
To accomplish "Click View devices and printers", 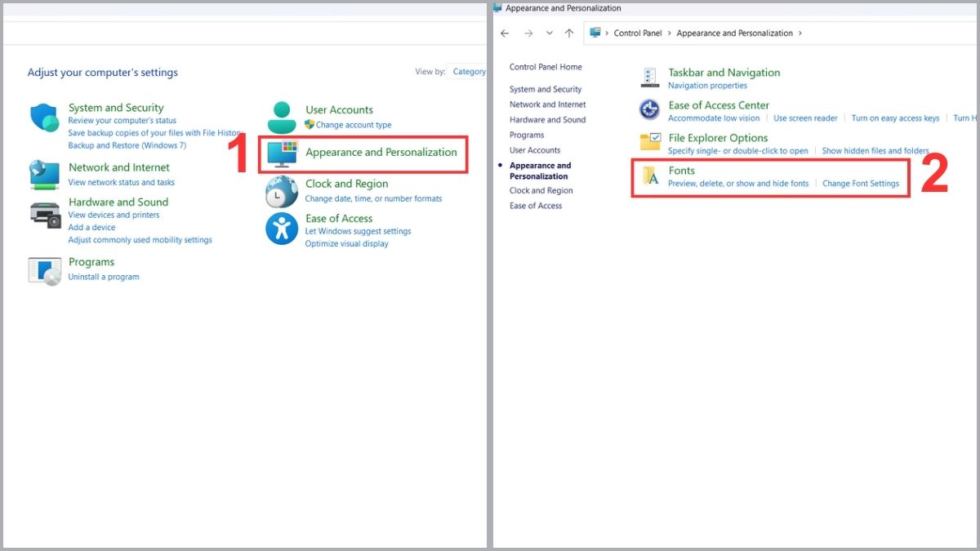I will pos(114,215).
